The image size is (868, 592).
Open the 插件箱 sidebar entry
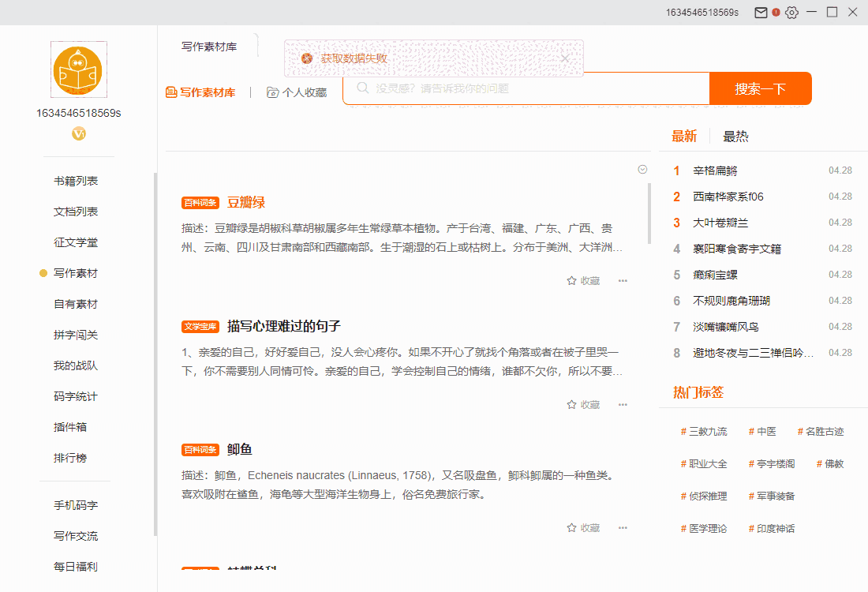76,426
